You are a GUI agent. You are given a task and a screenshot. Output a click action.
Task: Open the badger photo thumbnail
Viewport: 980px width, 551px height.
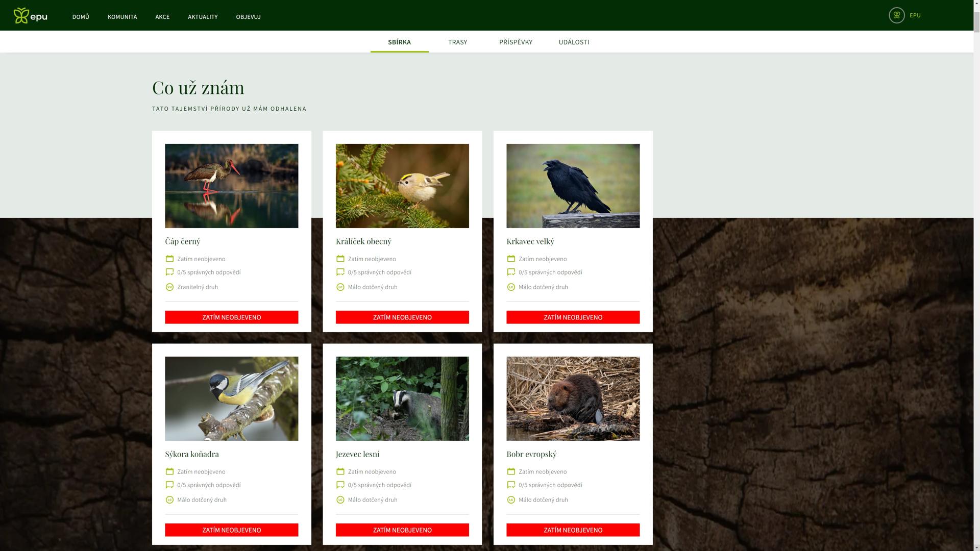click(x=402, y=398)
